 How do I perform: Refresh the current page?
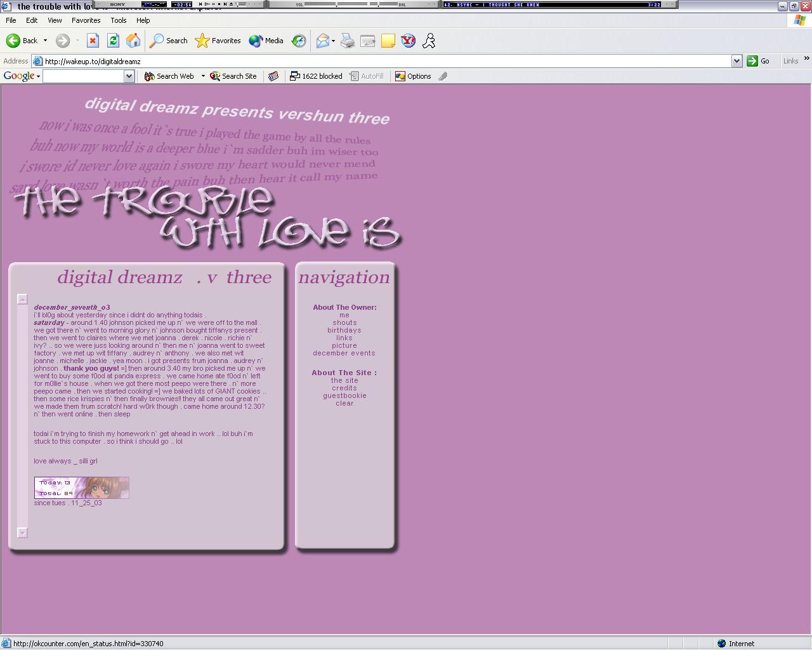click(x=113, y=41)
